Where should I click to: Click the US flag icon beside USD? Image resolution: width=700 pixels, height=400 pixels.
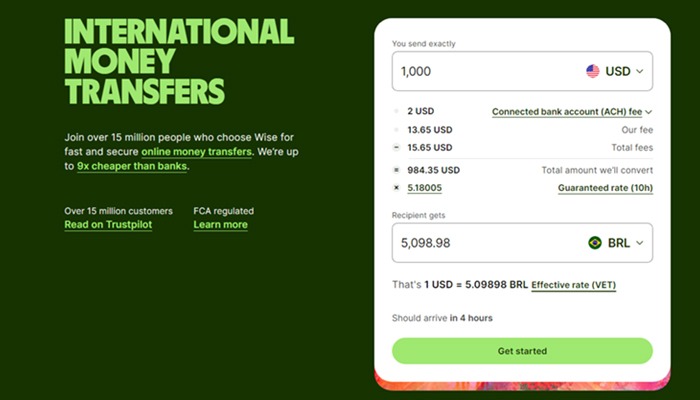tap(592, 71)
